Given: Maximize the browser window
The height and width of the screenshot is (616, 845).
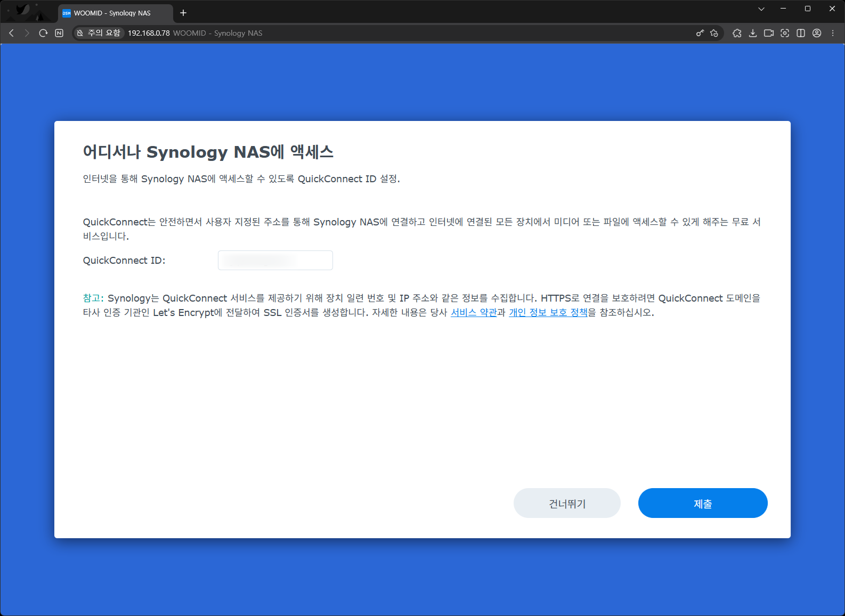Looking at the screenshot, I should [808, 9].
